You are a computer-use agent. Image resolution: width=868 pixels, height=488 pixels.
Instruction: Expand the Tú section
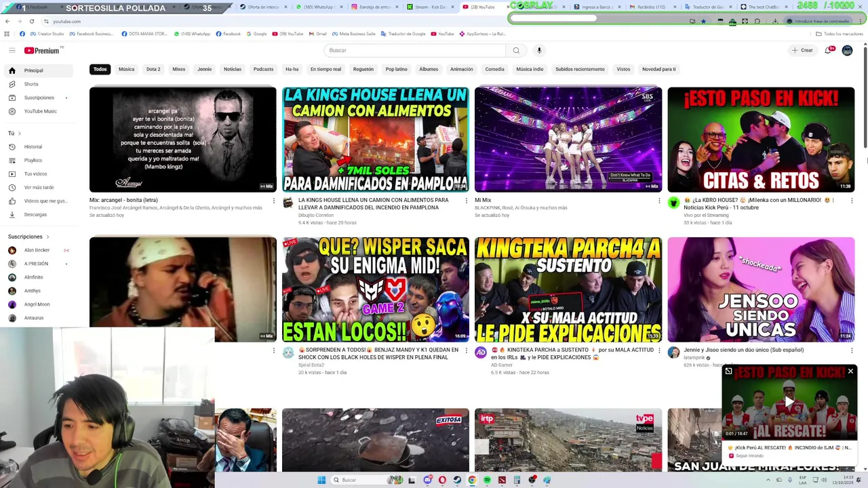(x=14, y=134)
